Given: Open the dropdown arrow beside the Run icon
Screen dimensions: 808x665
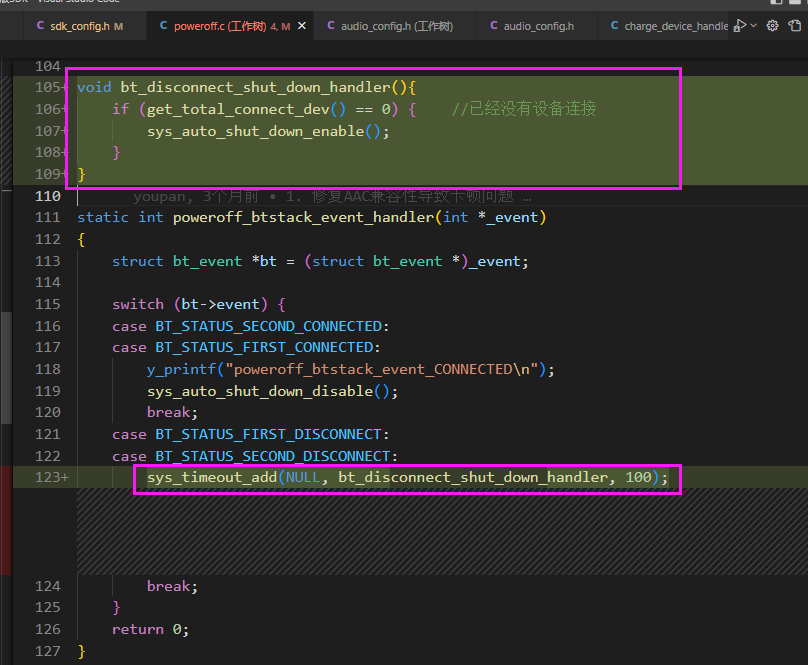Looking at the screenshot, I should click(753, 25).
